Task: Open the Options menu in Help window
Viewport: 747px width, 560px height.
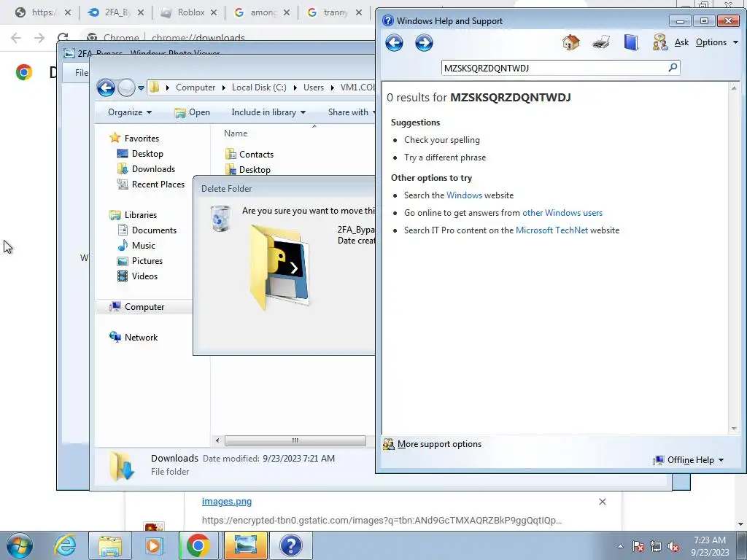Action: [716, 42]
